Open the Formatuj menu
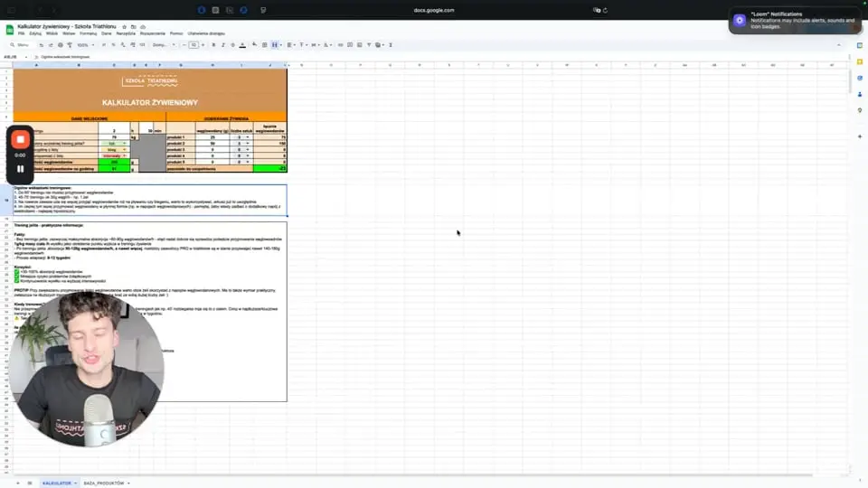The height and width of the screenshot is (488, 868). [88, 33]
